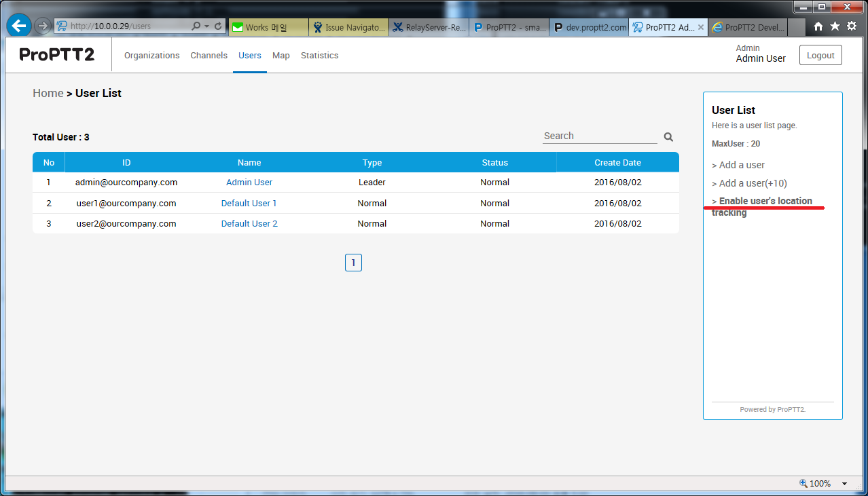
Task: Click the refresh icon in address bar
Action: 218,26
